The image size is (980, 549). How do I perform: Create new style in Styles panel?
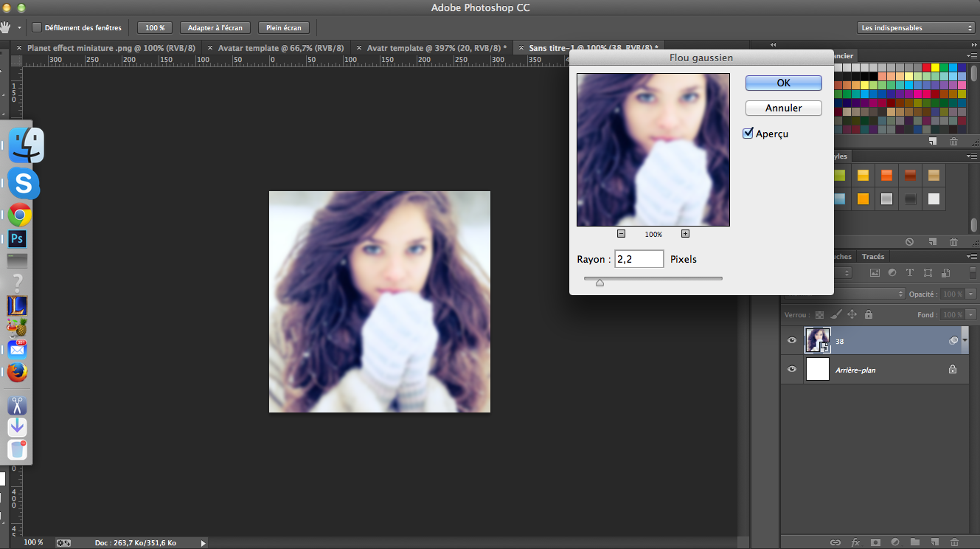[x=932, y=241]
